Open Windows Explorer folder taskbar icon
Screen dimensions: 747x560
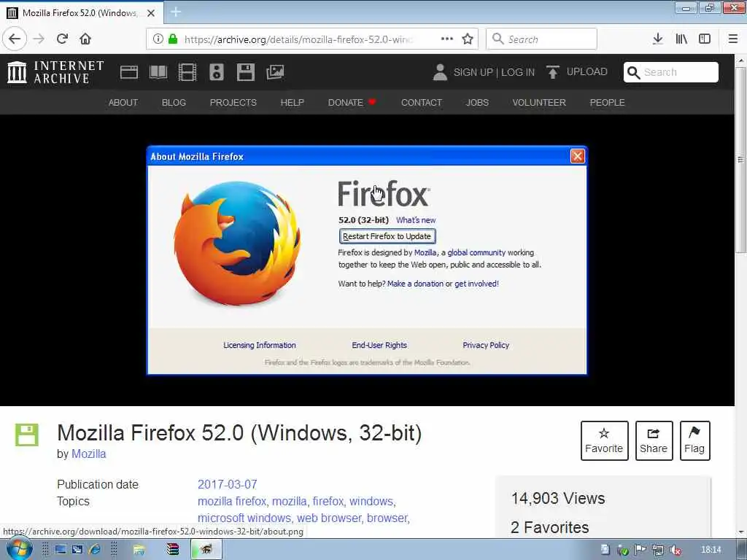[x=139, y=550]
